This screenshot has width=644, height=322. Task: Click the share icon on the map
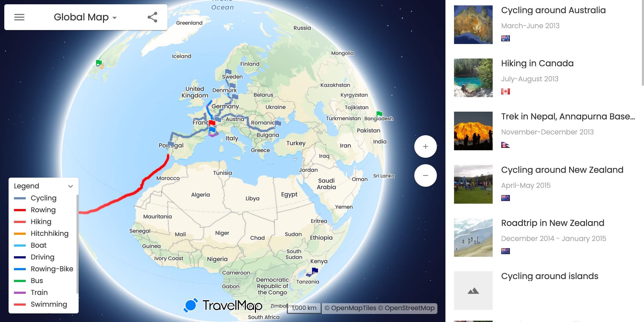tap(152, 17)
